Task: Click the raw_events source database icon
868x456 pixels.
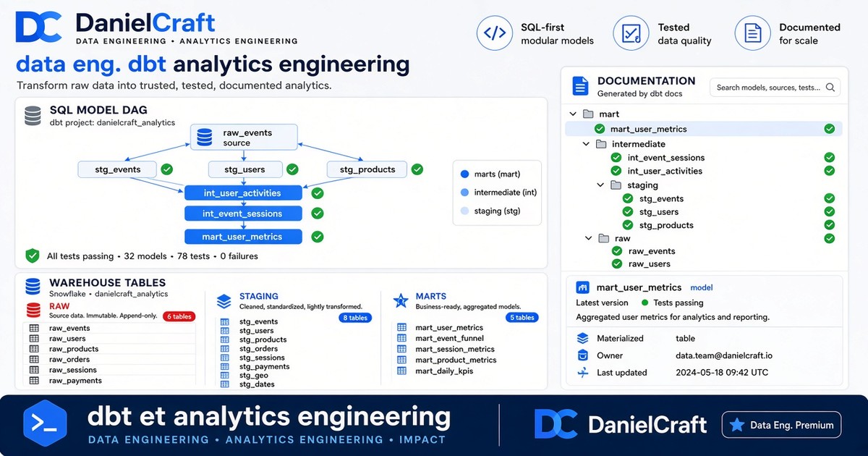Action: tap(205, 137)
